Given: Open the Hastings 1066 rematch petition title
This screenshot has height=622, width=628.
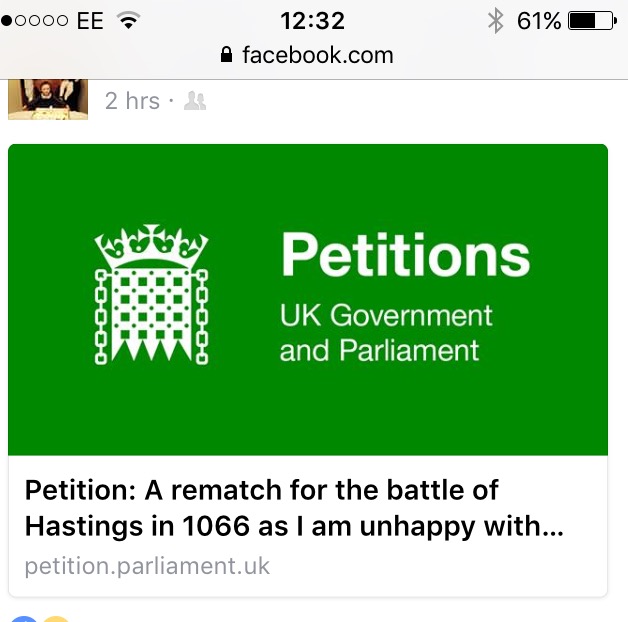Looking at the screenshot, I should coord(294,508).
